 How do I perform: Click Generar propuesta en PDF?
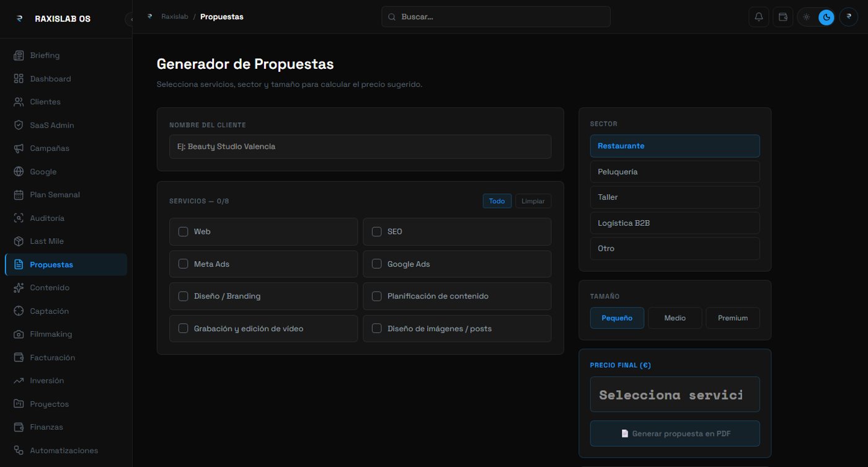point(675,434)
